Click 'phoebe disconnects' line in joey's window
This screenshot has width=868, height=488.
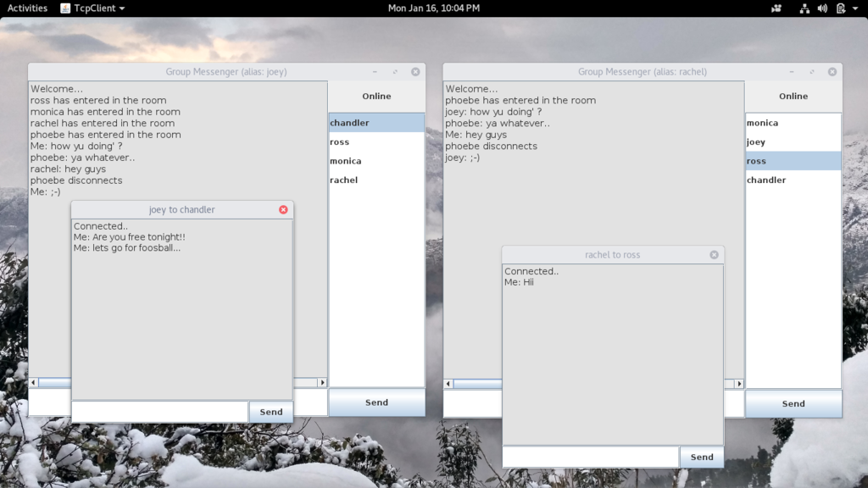click(x=76, y=180)
